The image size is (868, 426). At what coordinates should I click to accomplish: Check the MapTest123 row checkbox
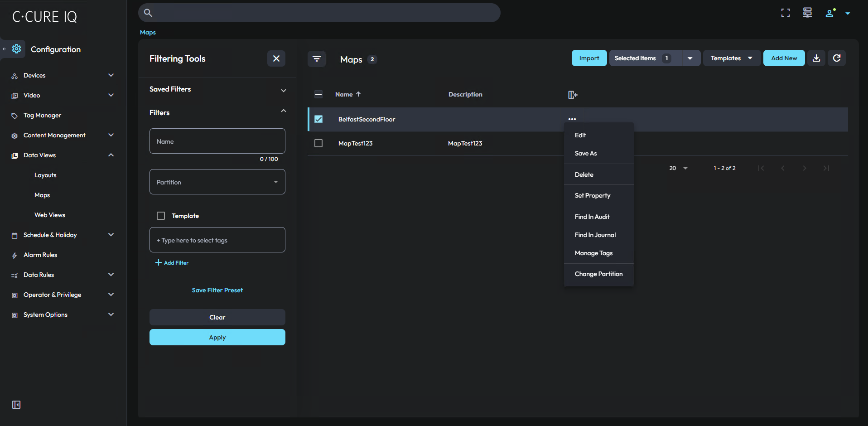pyautogui.click(x=318, y=143)
